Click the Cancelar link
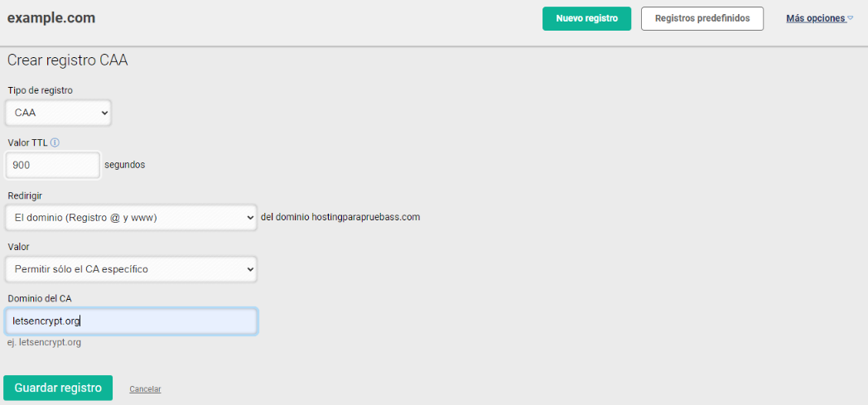 (145, 388)
